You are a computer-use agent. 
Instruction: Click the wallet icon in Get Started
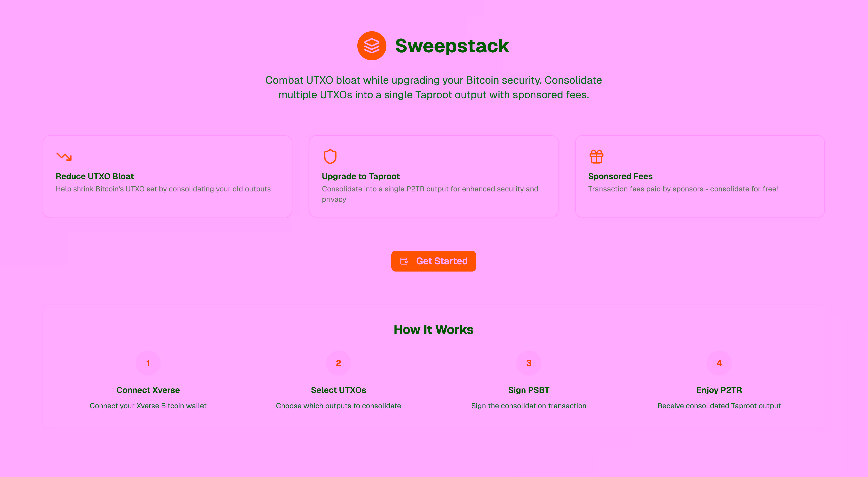404,261
